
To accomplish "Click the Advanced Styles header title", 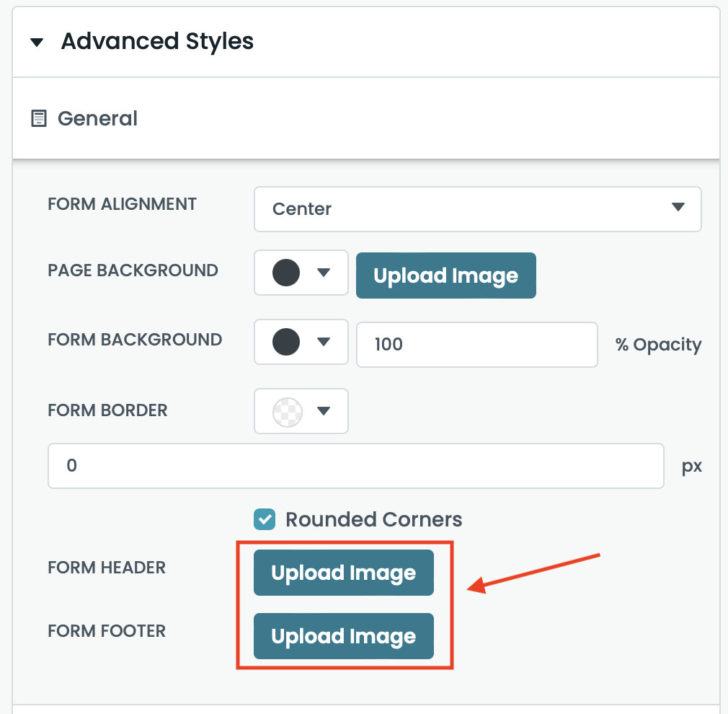I will click(x=157, y=42).
